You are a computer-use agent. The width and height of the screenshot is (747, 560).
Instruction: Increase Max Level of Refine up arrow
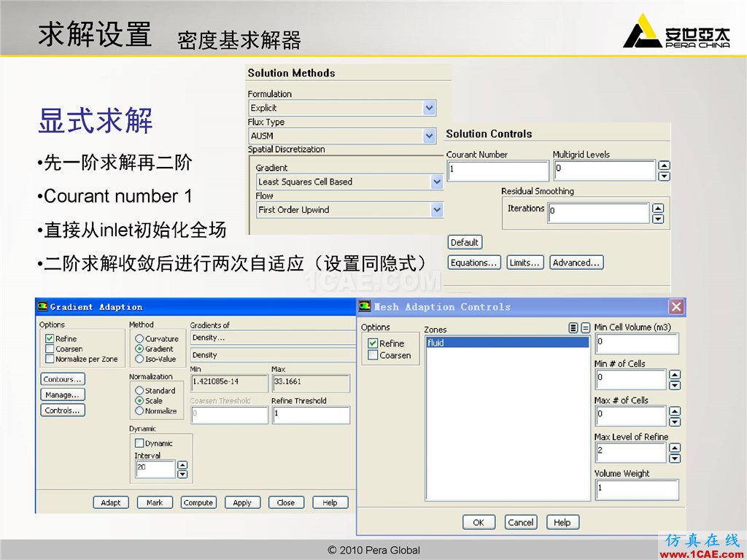(x=675, y=448)
